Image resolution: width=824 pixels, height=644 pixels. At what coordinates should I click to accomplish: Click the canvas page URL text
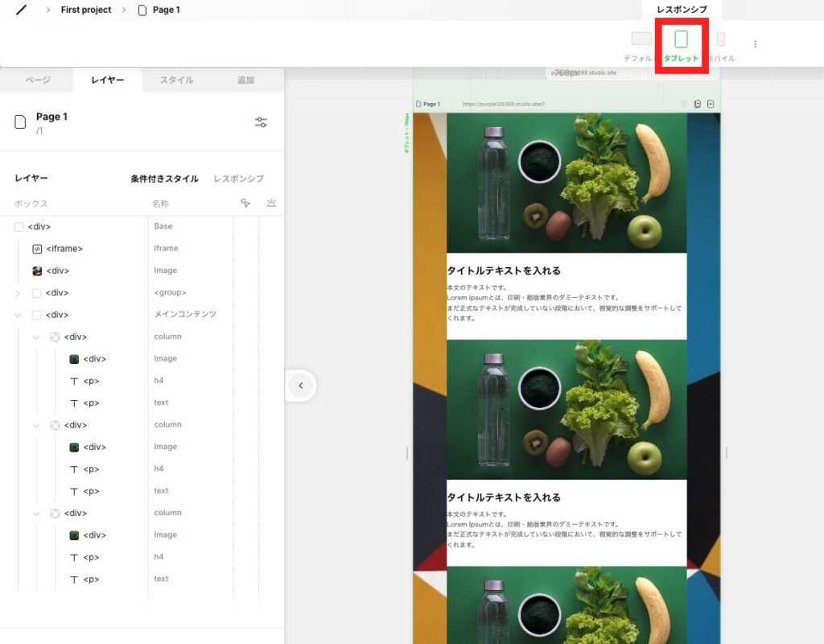tap(504, 104)
